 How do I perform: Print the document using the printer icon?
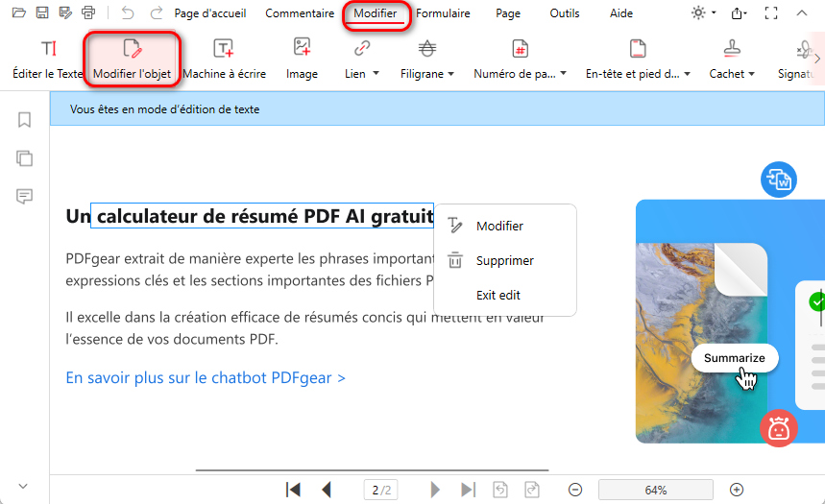(88, 12)
